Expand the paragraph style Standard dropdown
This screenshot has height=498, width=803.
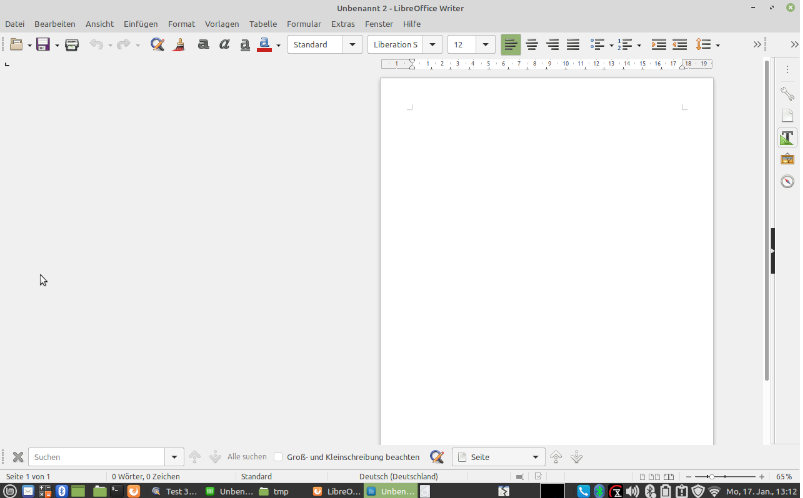[x=352, y=45]
